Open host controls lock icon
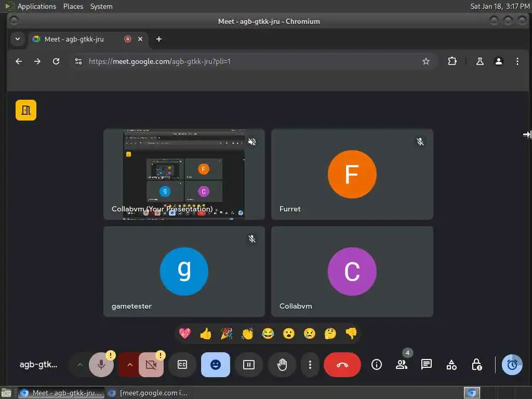 477,365
